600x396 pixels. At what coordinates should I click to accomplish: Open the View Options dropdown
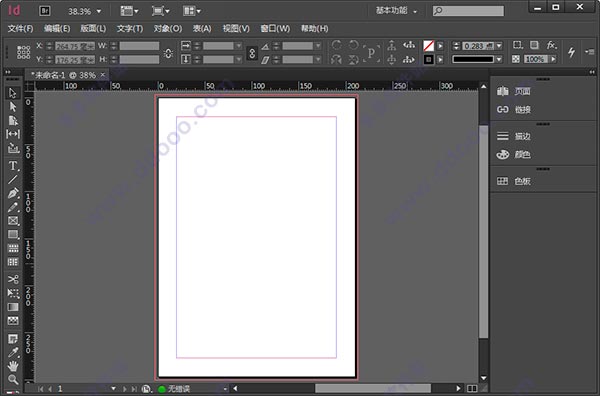129,11
